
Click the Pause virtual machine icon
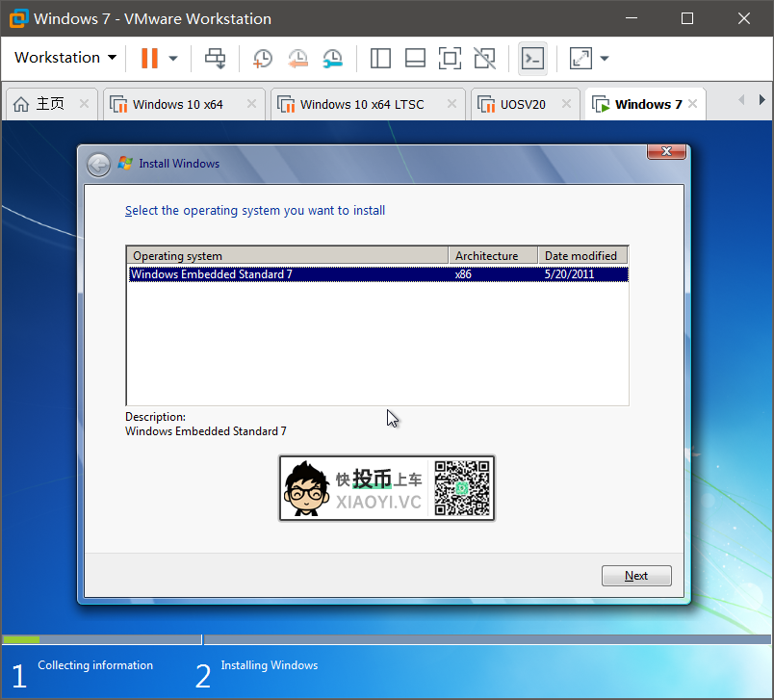pyautogui.click(x=149, y=58)
